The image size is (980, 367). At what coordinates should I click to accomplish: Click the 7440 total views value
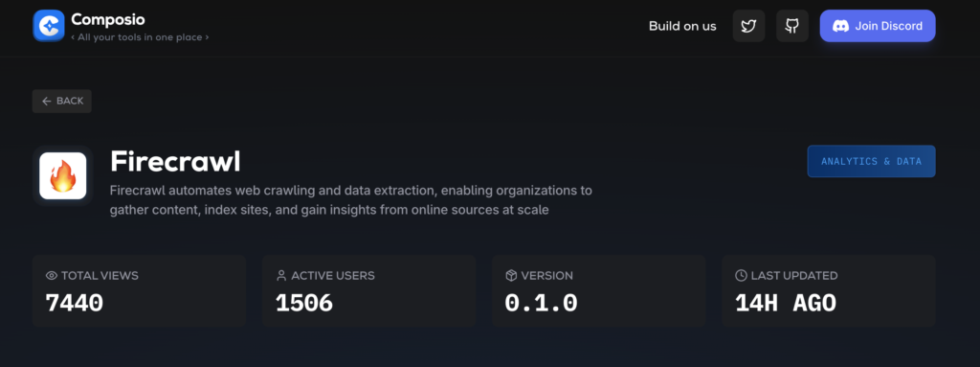click(75, 303)
